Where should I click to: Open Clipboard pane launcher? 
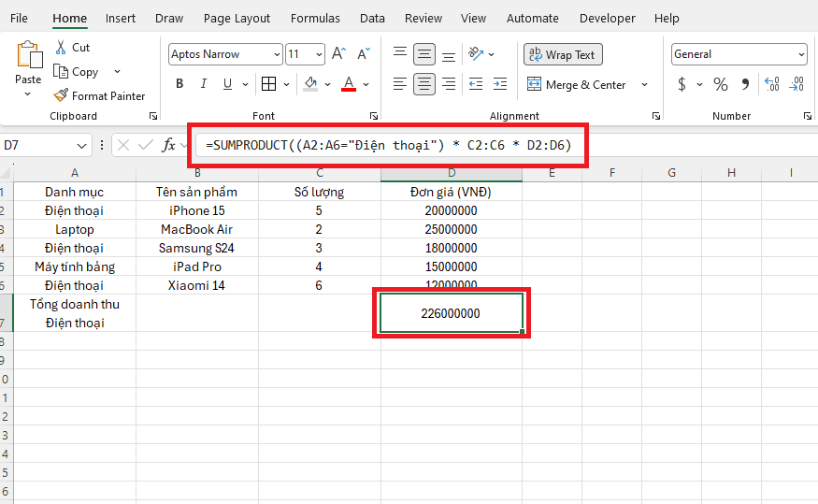point(153,116)
